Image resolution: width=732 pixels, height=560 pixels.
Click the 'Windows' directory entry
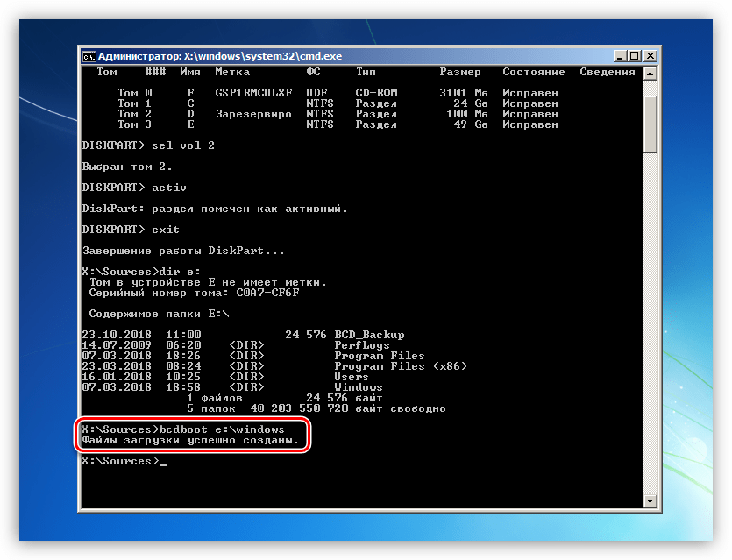[358, 387]
